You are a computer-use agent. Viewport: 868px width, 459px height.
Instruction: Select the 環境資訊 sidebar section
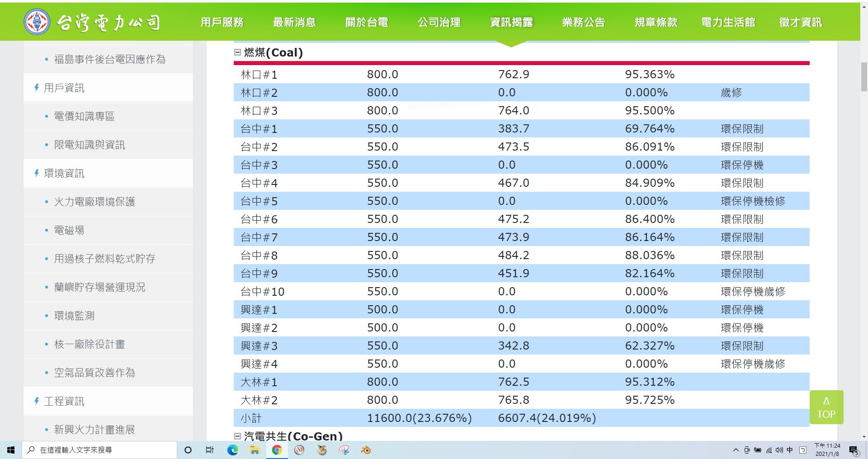click(64, 173)
